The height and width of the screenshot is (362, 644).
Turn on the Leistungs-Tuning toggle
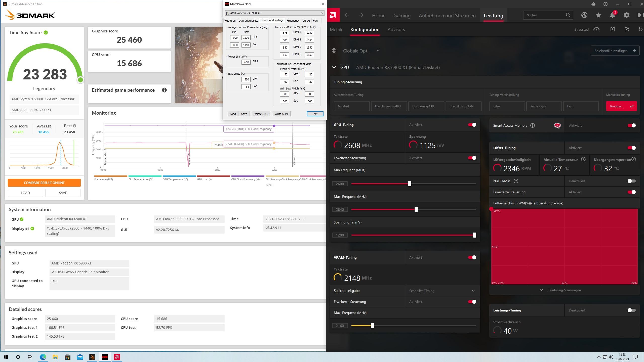pos(631,310)
